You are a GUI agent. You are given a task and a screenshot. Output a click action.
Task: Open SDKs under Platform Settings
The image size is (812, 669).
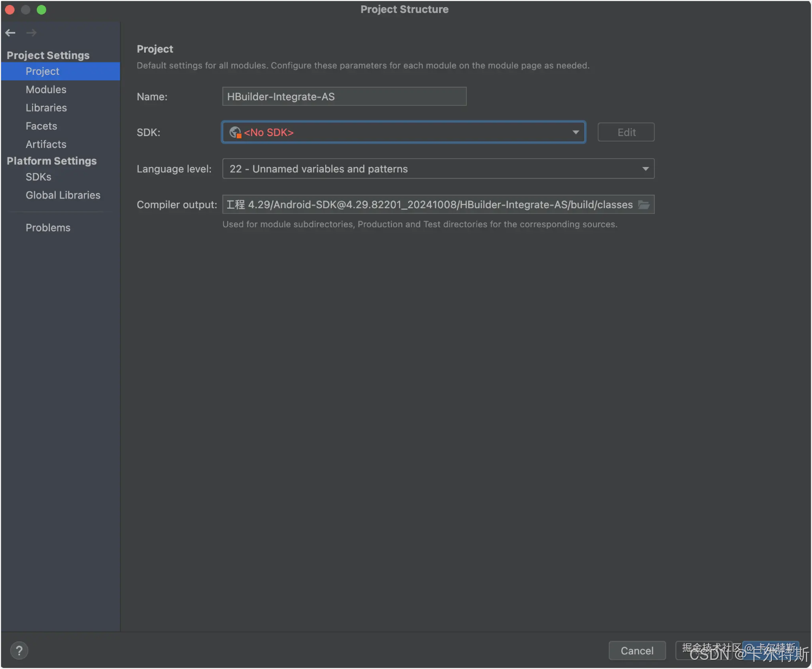pos(38,177)
